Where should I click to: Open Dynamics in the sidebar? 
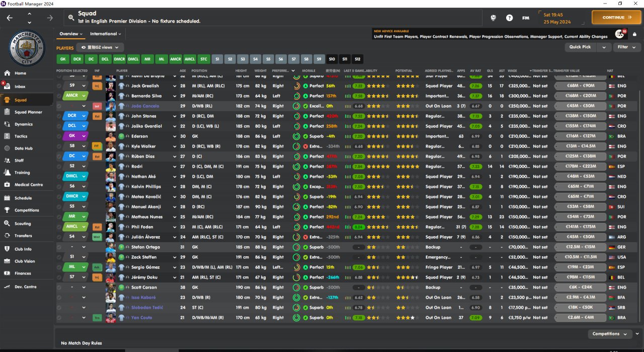[23, 124]
